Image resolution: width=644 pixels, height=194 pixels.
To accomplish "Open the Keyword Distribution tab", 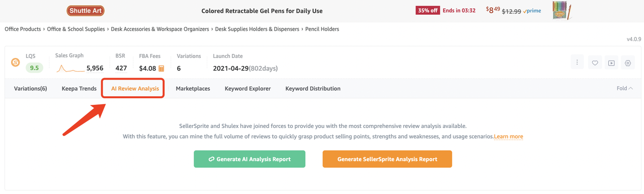I will coord(313,88).
